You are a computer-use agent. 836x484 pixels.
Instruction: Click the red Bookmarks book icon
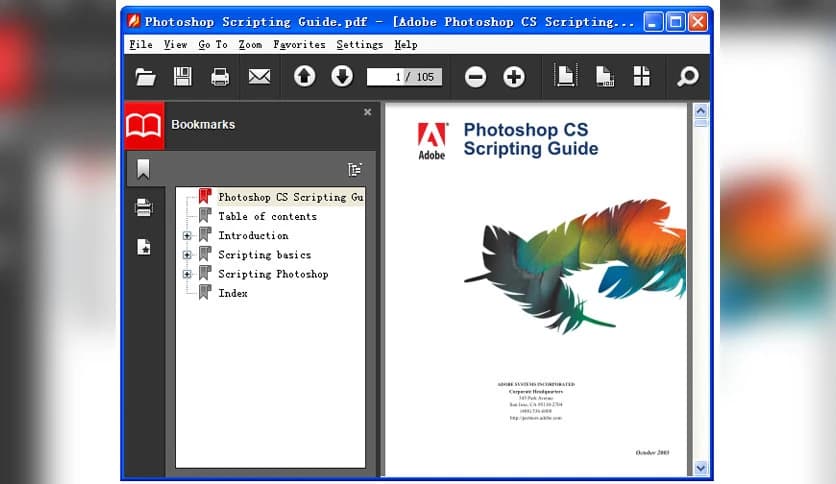pyautogui.click(x=144, y=126)
